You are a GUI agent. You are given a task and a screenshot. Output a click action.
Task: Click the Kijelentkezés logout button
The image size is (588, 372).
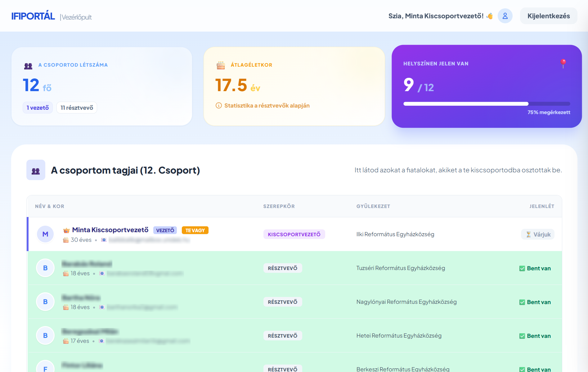click(x=549, y=16)
